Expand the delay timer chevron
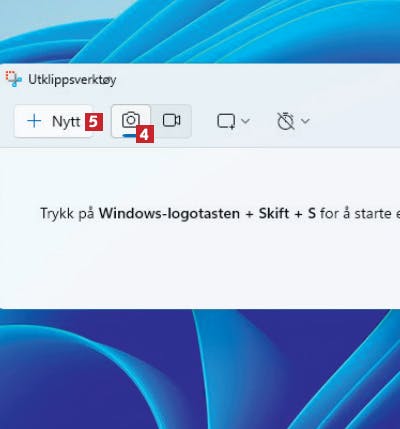This screenshot has height=429, width=400. coord(305,121)
